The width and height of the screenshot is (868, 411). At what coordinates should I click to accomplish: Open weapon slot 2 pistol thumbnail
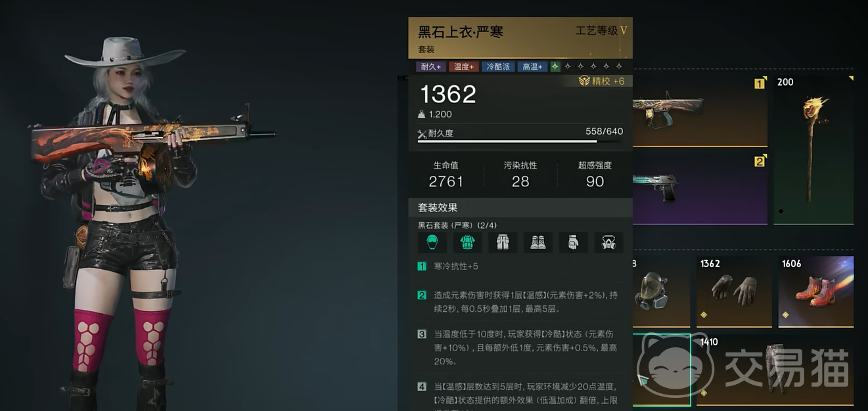(x=700, y=189)
